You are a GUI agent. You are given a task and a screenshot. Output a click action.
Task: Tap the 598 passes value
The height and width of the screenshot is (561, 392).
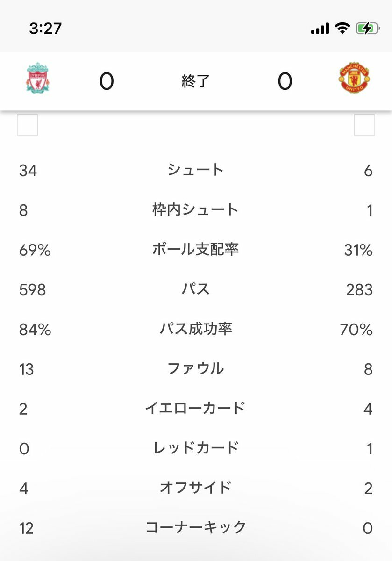pyautogui.click(x=33, y=290)
